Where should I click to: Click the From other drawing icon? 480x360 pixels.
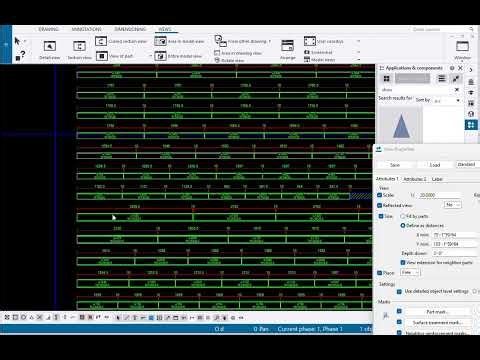[220, 41]
